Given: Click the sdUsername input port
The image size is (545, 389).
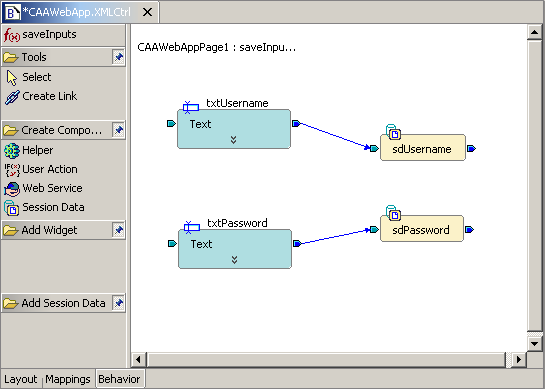Looking at the screenshot, I should (374, 149).
